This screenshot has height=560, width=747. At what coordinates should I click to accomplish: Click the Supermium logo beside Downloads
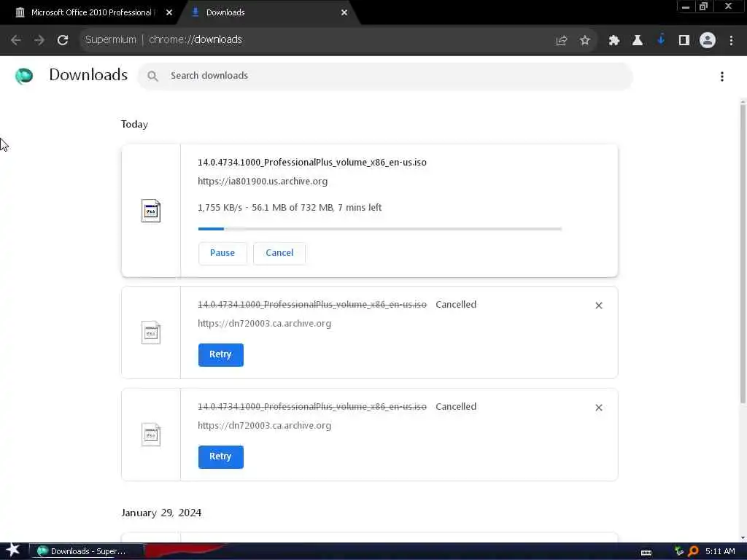(24, 75)
